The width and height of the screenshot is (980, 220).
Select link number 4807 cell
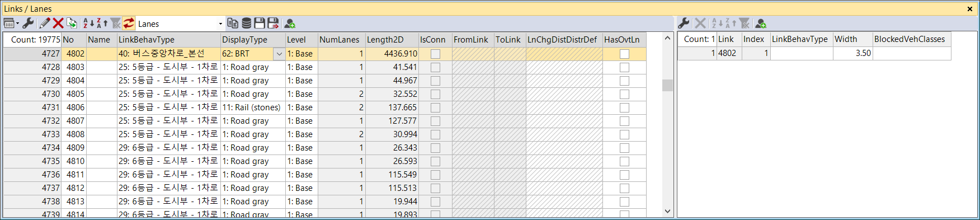[74, 121]
